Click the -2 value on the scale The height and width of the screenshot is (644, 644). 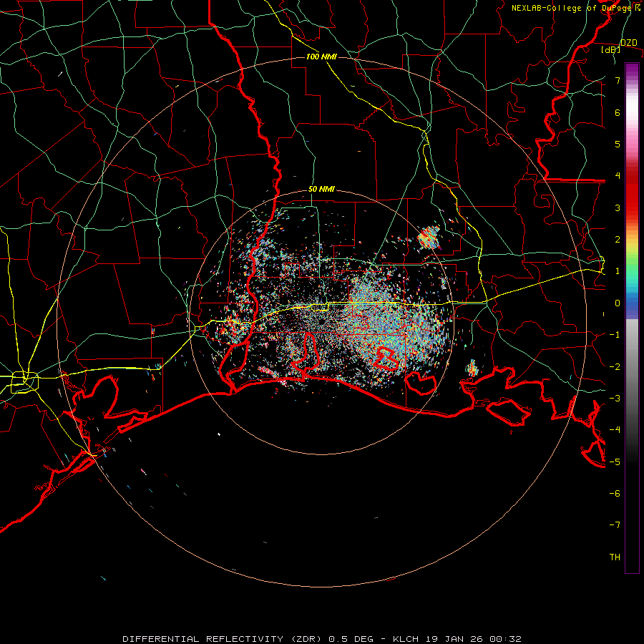[615, 367]
